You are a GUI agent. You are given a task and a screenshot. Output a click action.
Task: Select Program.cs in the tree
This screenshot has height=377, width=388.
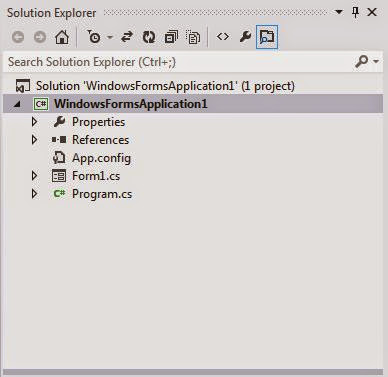pyautogui.click(x=102, y=194)
